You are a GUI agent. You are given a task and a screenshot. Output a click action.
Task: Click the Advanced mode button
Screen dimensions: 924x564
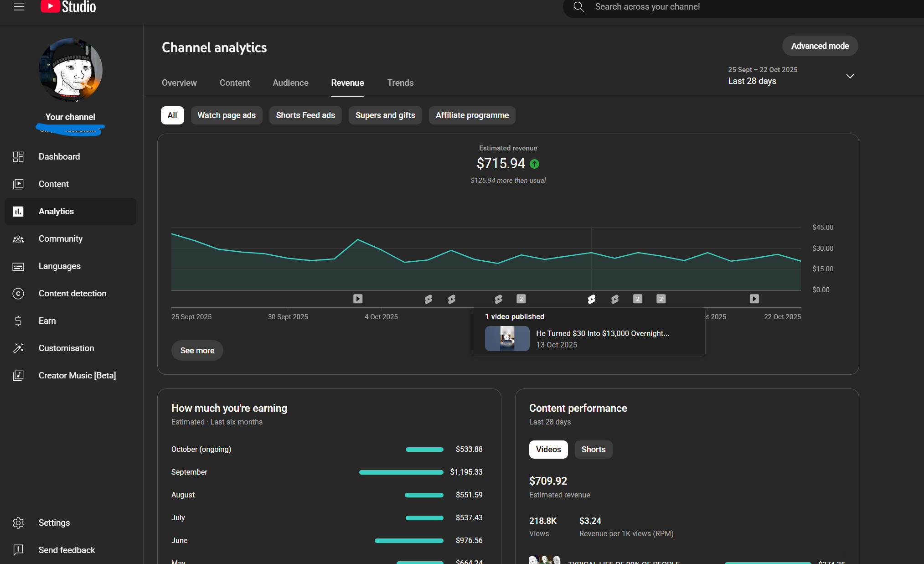(820, 46)
